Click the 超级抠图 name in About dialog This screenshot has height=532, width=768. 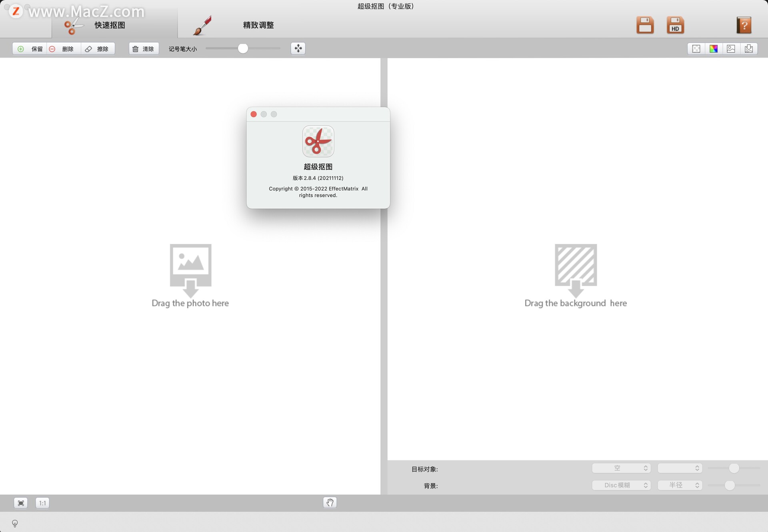point(318,167)
